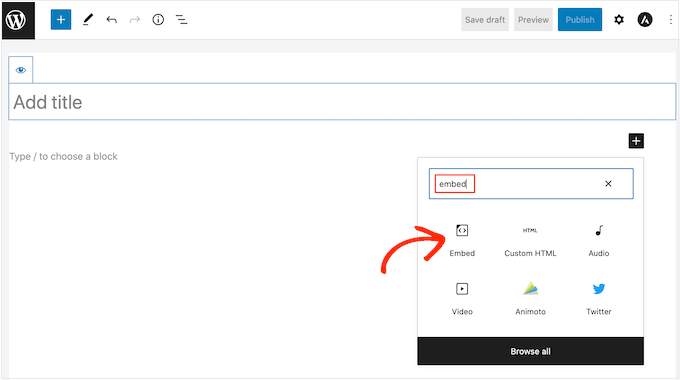Viewport: 680px width, 380px height.
Task: Clear the block search with X
Action: pyautogui.click(x=608, y=183)
